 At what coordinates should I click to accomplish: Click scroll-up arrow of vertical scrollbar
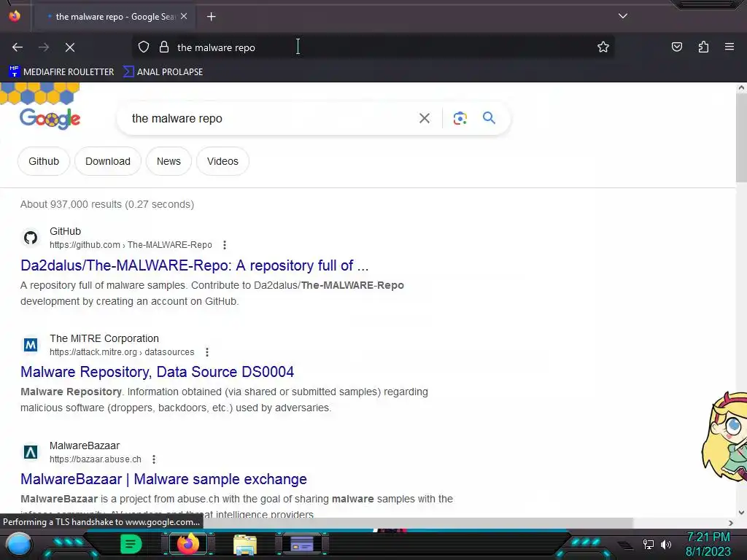pos(741,87)
